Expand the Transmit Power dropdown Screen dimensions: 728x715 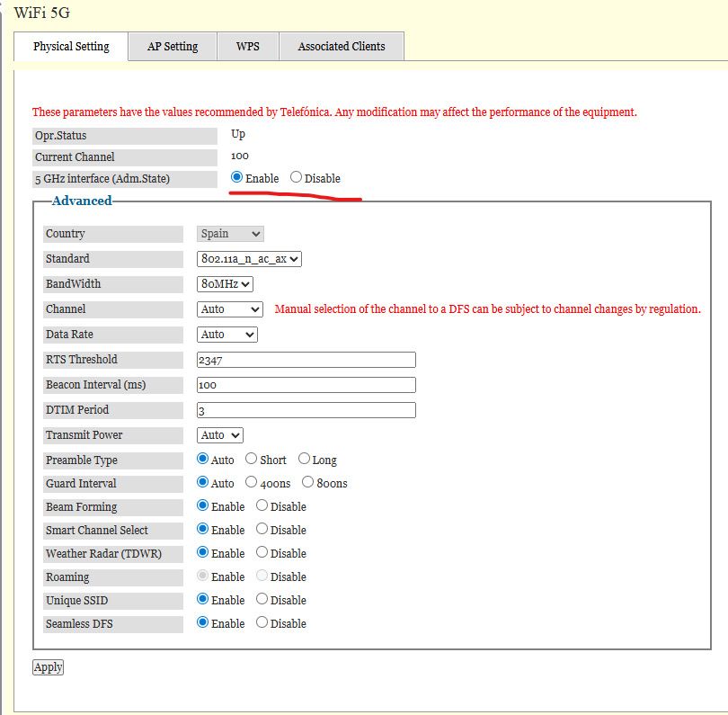(219, 435)
